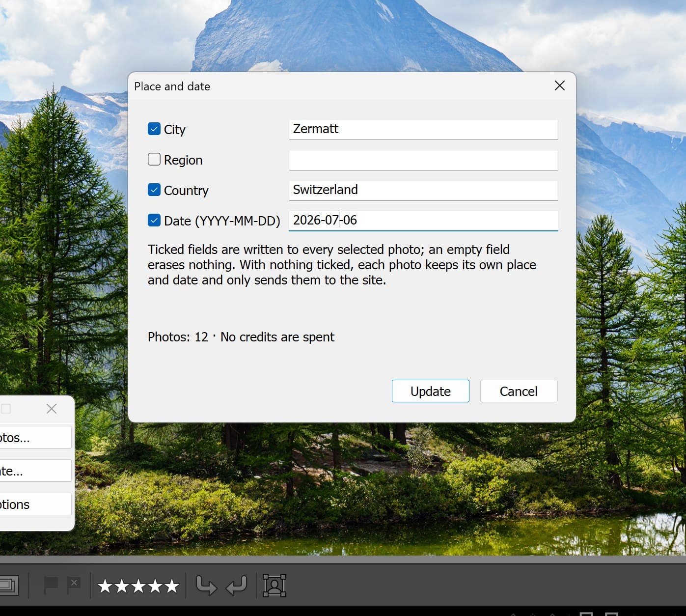Set rating to one star

point(105,586)
